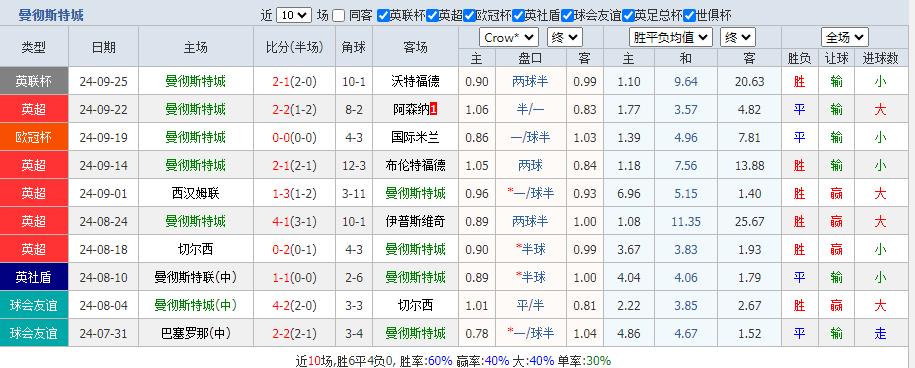Click the 英超 league label on 24-09-22
The width and height of the screenshot is (915, 368).
[34, 110]
